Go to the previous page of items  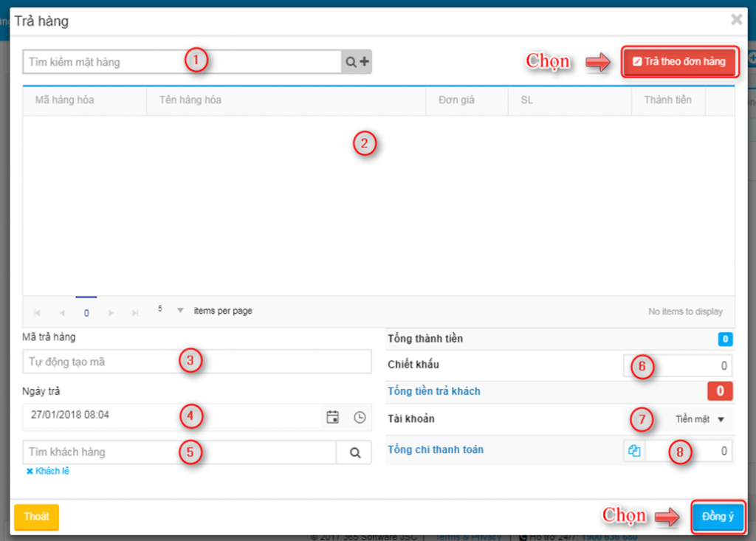tap(62, 313)
